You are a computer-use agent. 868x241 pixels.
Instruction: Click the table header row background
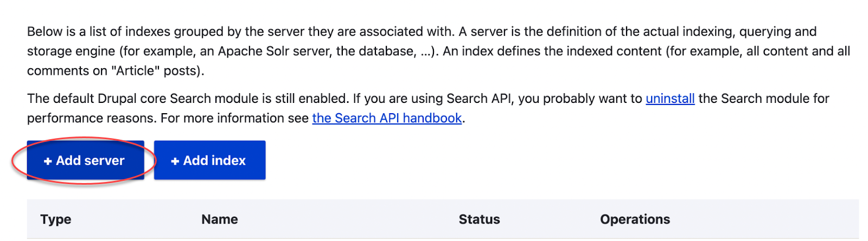pyautogui.click(x=443, y=219)
